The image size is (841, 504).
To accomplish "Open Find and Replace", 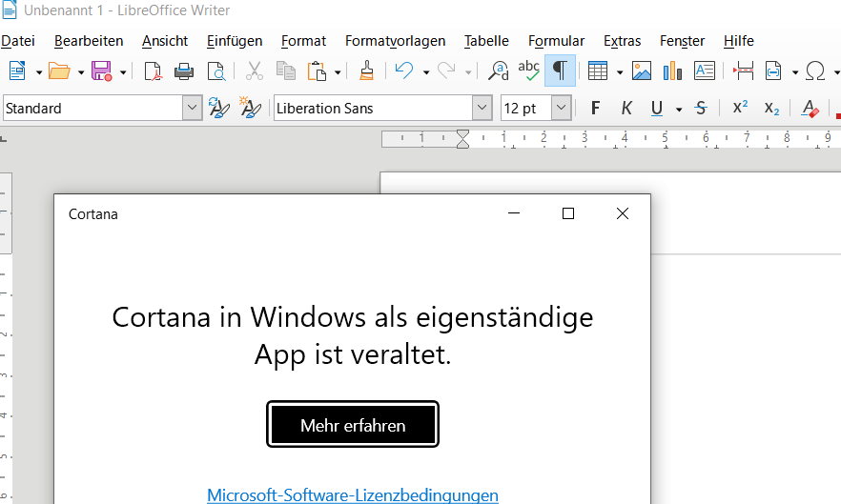I will (499, 71).
